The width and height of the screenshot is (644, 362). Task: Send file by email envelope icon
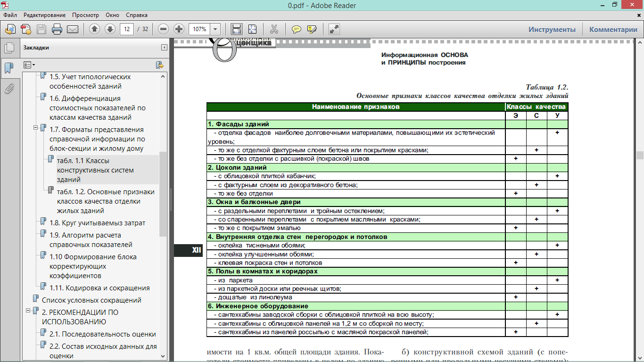pos(73,29)
